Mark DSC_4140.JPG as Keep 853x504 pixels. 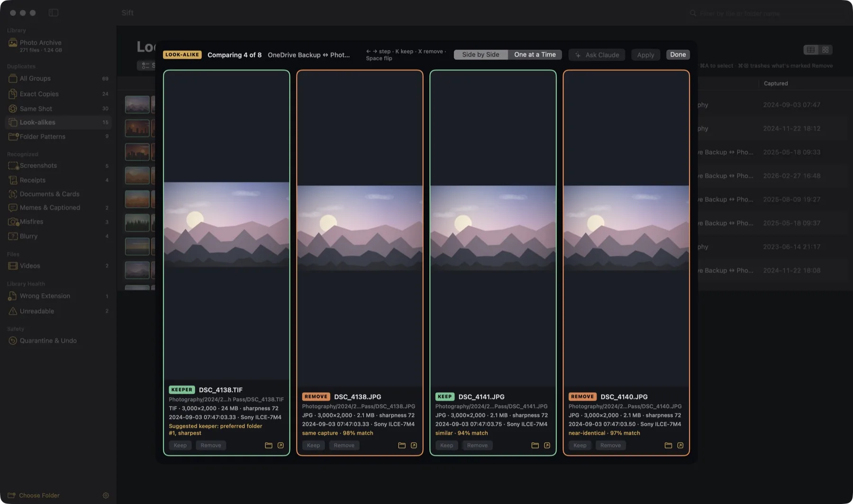[x=580, y=445]
